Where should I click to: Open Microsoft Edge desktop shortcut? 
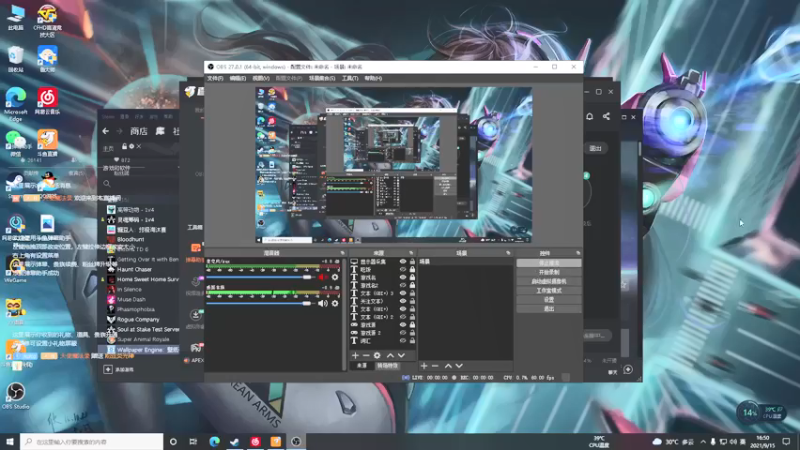[16, 105]
